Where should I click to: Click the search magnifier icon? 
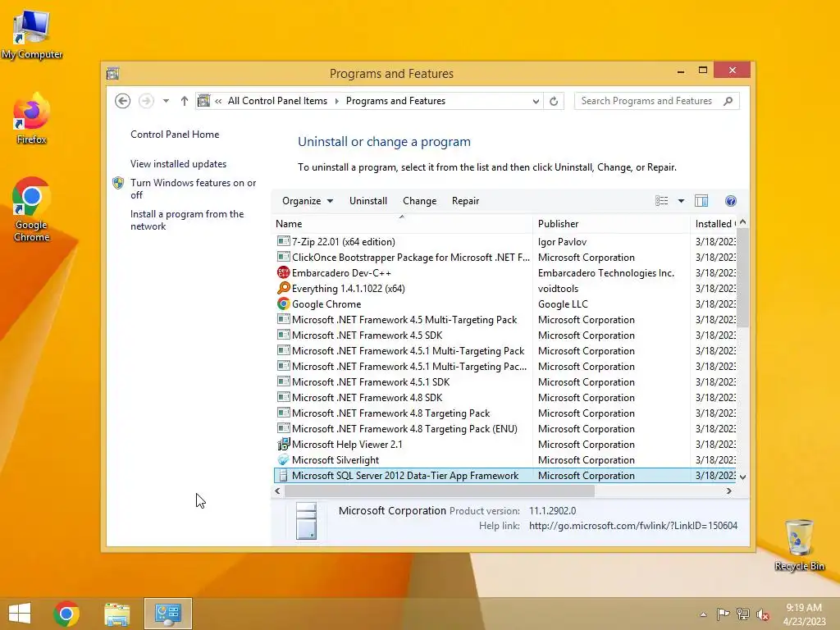tap(728, 101)
